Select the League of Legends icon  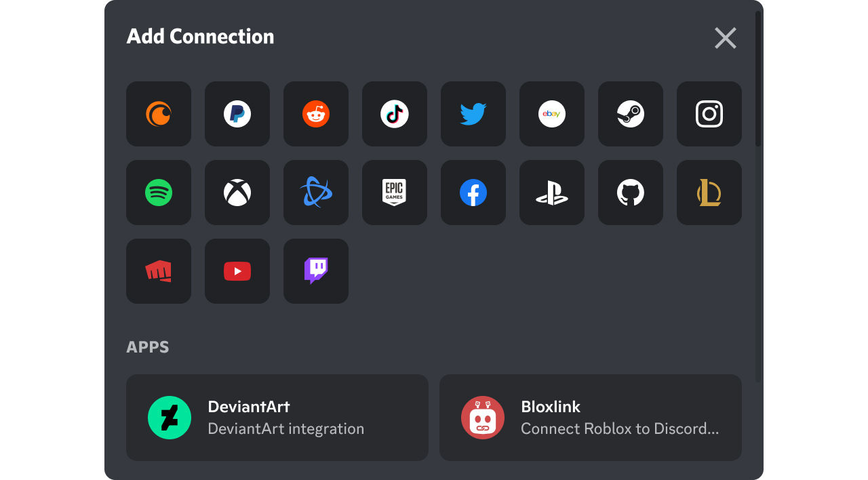point(709,193)
